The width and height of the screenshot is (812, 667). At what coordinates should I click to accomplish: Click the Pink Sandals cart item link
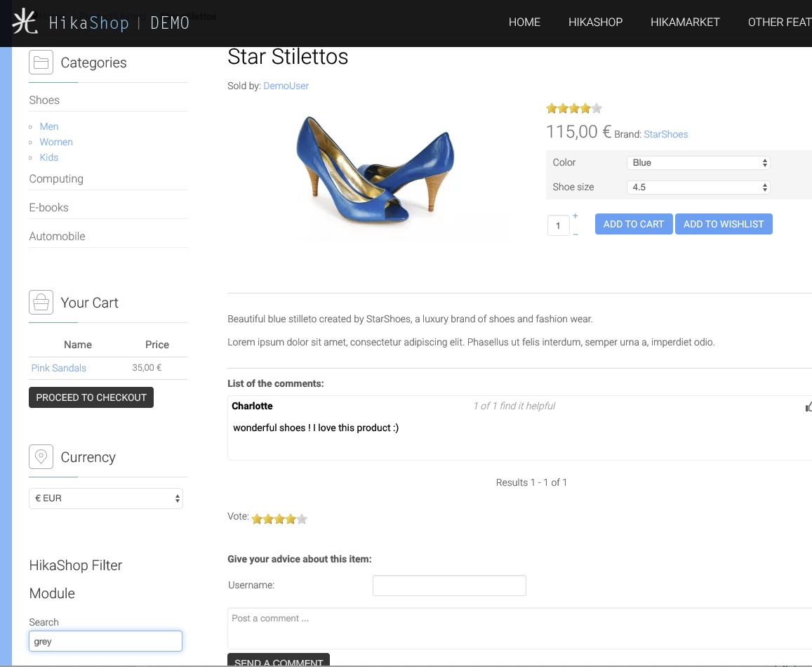pyautogui.click(x=59, y=368)
